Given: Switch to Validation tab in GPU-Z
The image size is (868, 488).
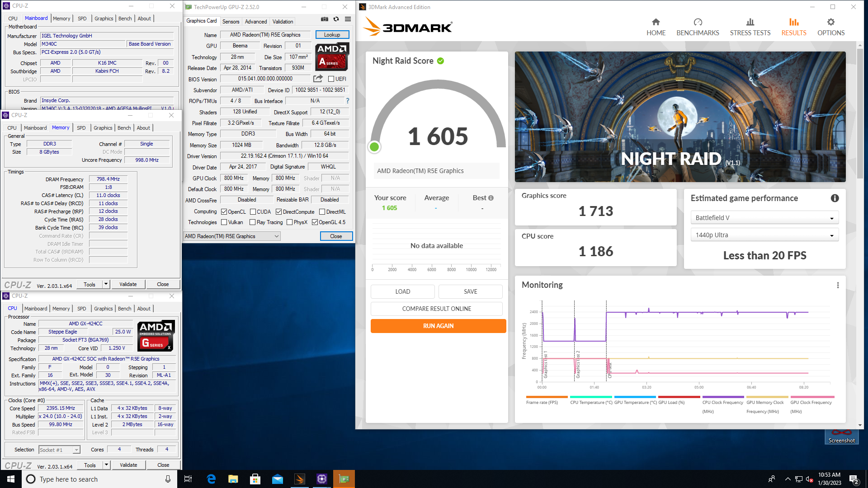Looking at the screenshot, I should pos(283,22).
